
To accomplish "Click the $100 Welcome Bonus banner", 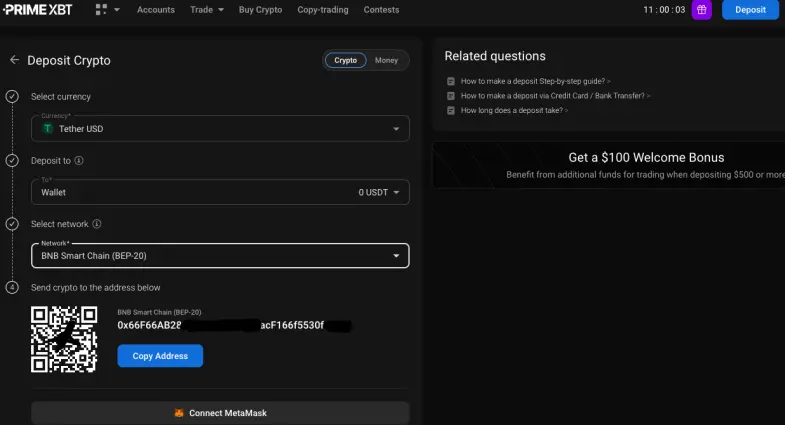I will point(609,165).
